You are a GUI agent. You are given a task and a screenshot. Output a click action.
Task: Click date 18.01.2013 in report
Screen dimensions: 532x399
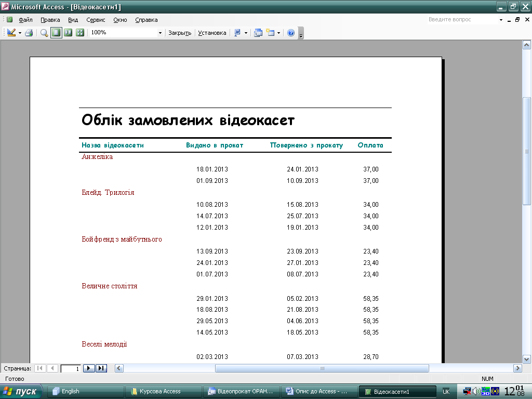212,169
